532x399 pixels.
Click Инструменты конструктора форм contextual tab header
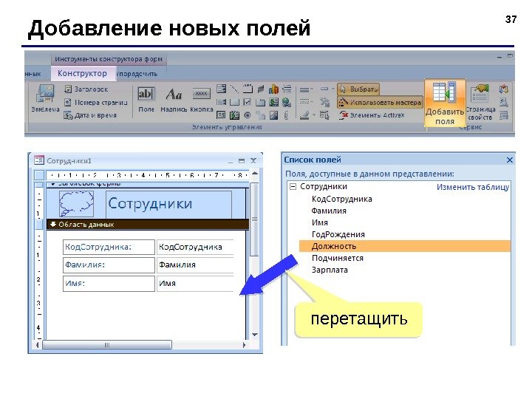coord(109,59)
